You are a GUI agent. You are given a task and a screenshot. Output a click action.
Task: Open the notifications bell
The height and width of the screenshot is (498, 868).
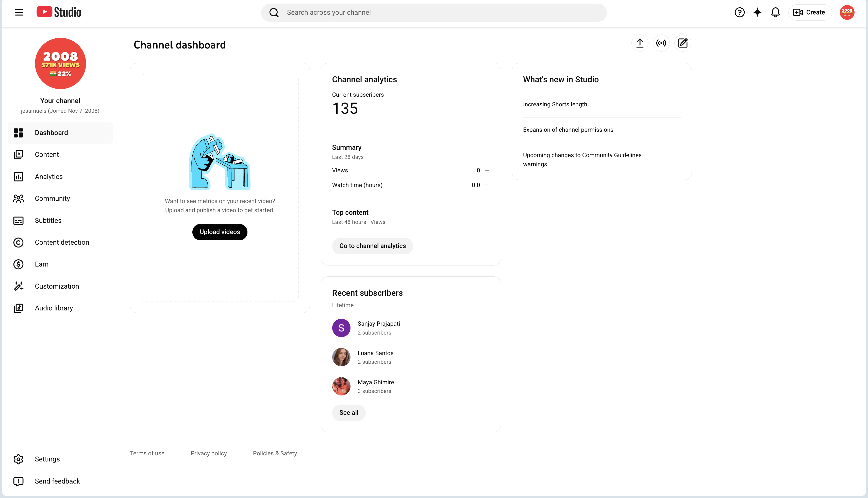[775, 12]
